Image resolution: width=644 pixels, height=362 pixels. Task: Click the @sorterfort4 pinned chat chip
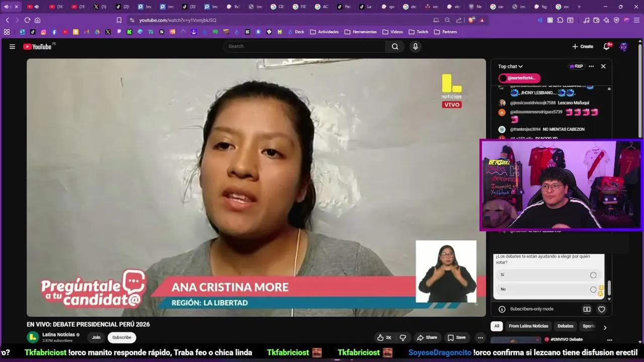[519, 78]
